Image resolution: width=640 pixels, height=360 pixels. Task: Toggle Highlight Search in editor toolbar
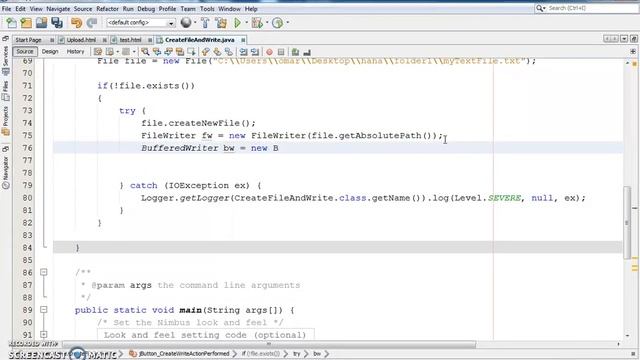180,52
